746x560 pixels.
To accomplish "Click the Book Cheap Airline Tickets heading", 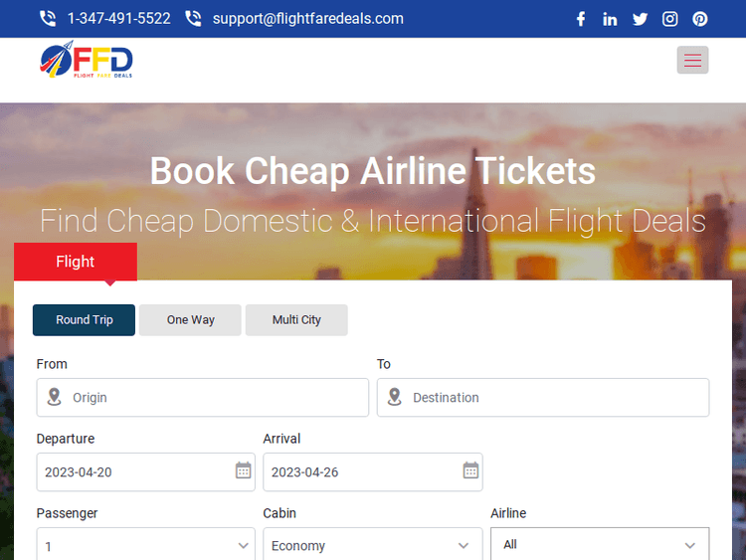I will pyautogui.click(x=373, y=171).
